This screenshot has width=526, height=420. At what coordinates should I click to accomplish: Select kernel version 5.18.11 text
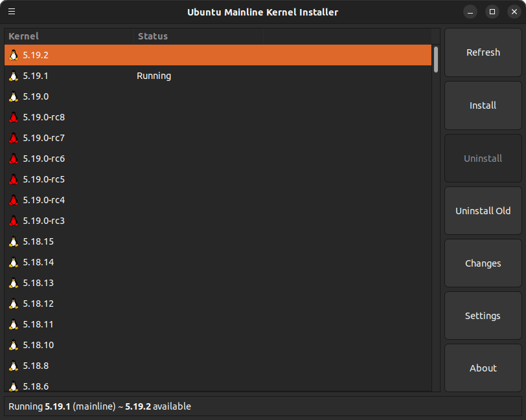click(38, 324)
